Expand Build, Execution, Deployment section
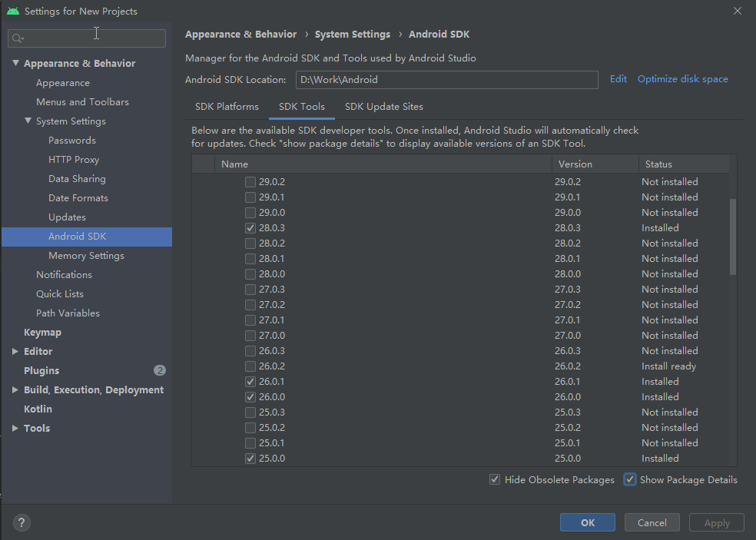Viewport: 756px width, 540px height. [15, 389]
